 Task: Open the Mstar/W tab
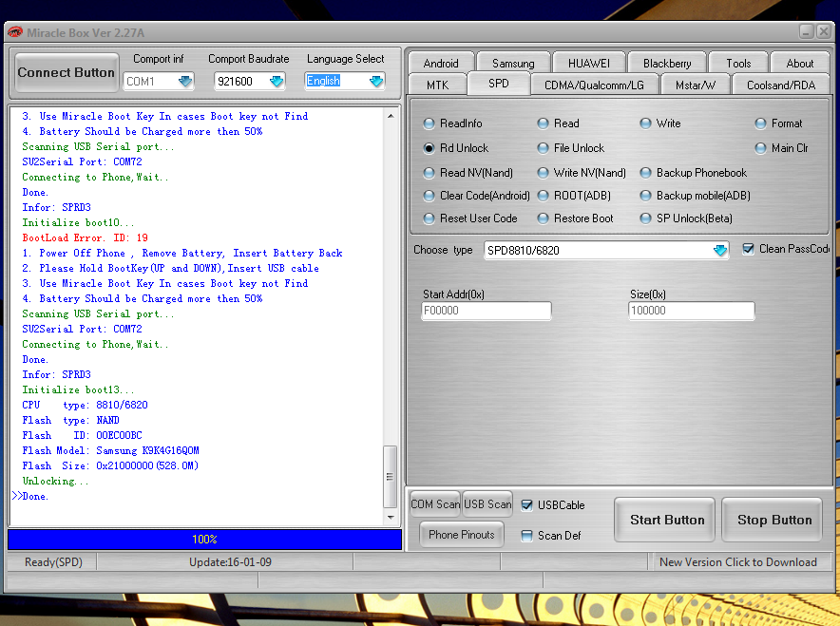tap(695, 85)
